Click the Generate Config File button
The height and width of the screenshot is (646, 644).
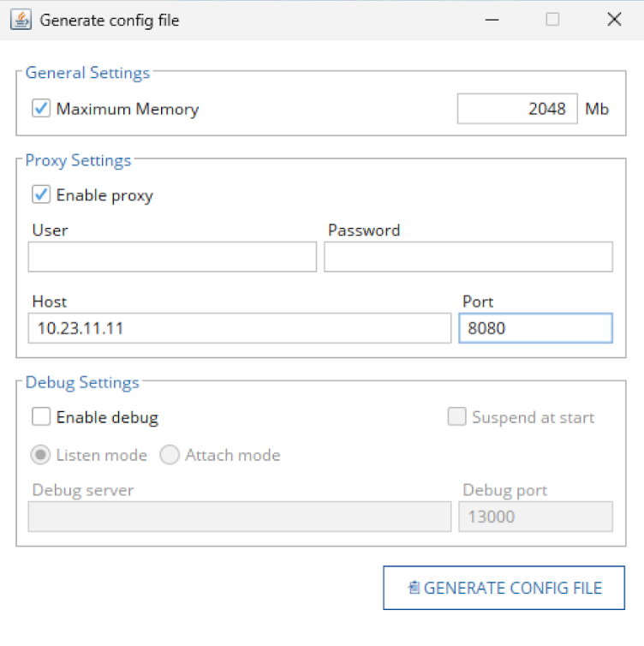(504, 588)
